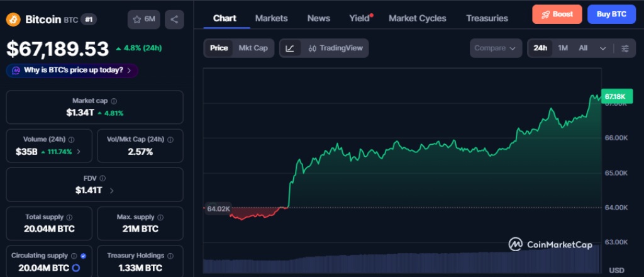The image size is (644, 277).
Task: Click FDV info icon
Action: click(x=103, y=178)
